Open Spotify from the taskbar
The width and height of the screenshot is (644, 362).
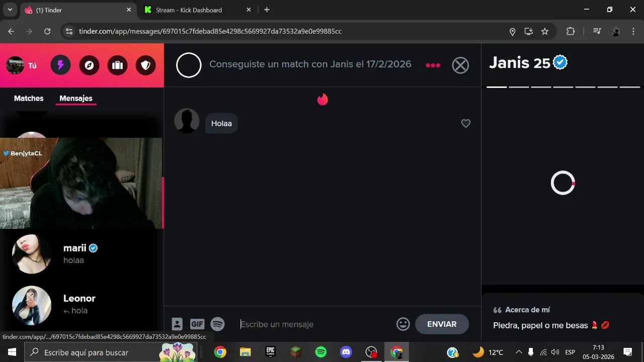coord(321,352)
